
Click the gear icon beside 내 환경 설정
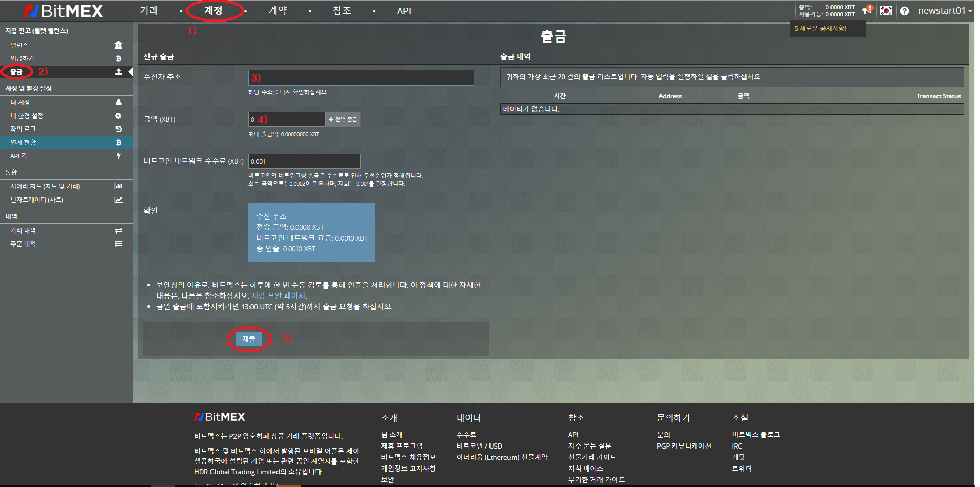(x=118, y=116)
